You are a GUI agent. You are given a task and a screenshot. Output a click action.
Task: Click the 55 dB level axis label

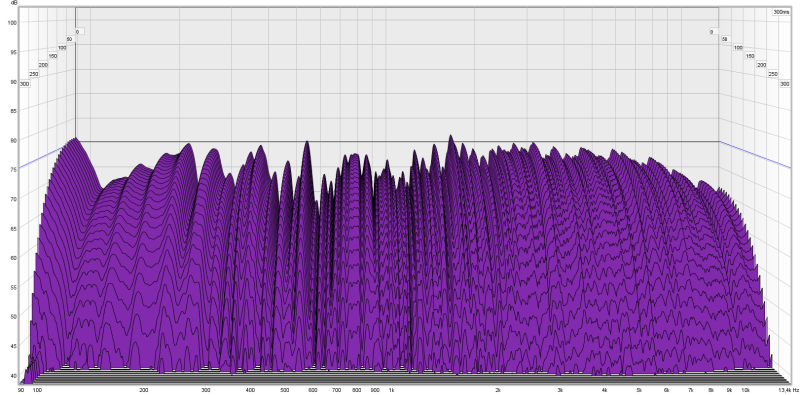click(x=14, y=287)
